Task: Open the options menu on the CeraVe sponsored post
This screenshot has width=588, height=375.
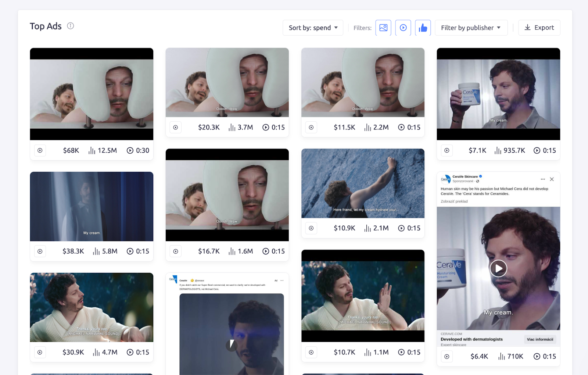Action: point(543,179)
